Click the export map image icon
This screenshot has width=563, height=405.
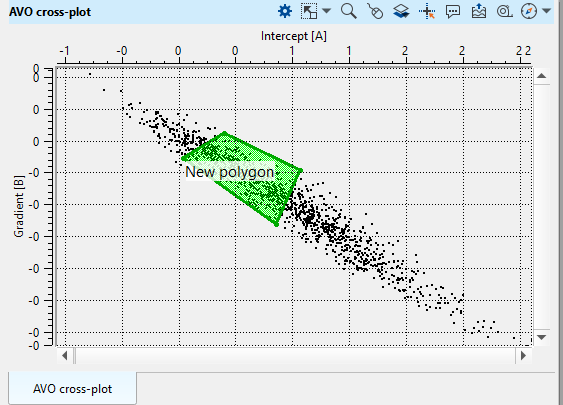click(x=479, y=11)
